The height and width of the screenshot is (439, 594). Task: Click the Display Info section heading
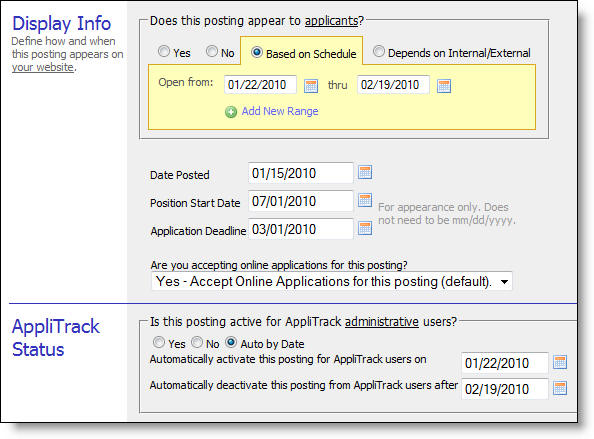[61, 23]
